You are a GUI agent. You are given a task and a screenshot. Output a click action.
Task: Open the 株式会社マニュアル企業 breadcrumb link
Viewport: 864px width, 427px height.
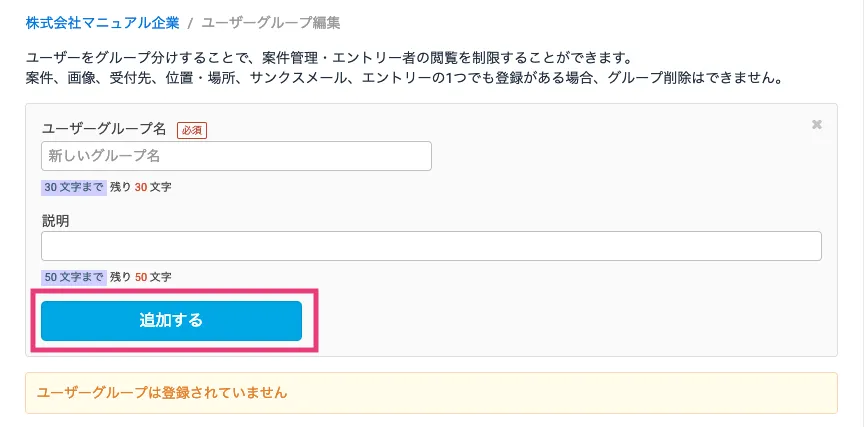click(x=102, y=22)
